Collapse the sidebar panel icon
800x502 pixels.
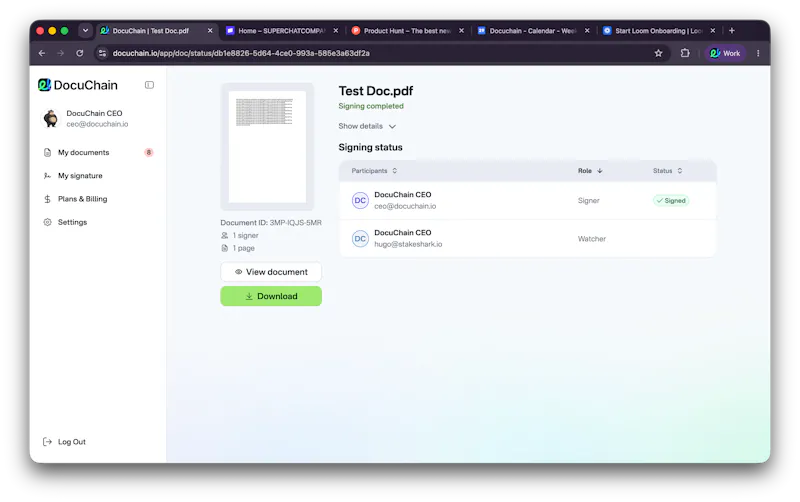click(x=149, y=85)
